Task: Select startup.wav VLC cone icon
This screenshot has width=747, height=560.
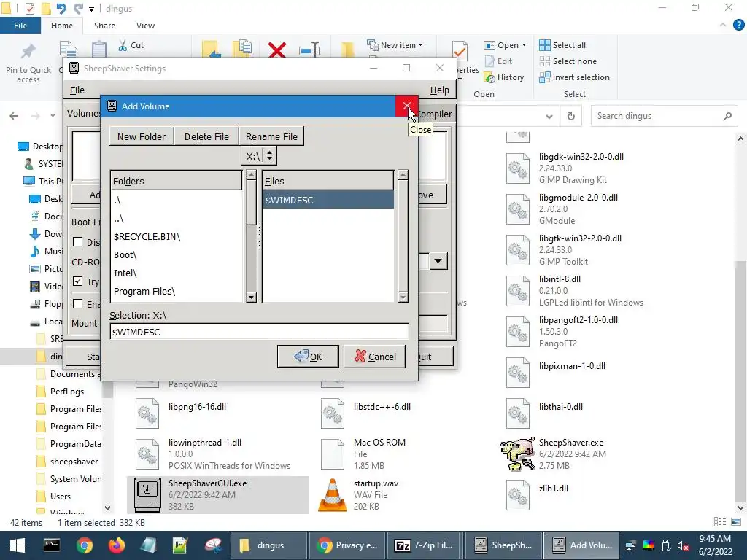Action: (333, 495)
